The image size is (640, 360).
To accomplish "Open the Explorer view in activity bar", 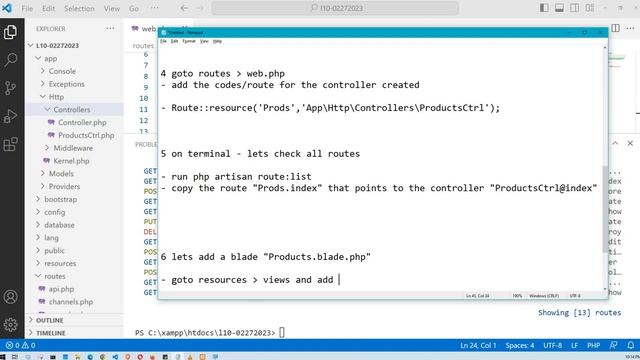I will tap(11, 32).
